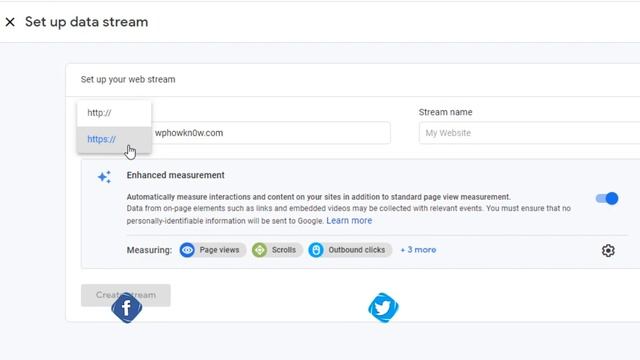The height and width of the screenshot is (360, 640).
Task: Click the Scrolls measurement icon
Action: [260, 250]
